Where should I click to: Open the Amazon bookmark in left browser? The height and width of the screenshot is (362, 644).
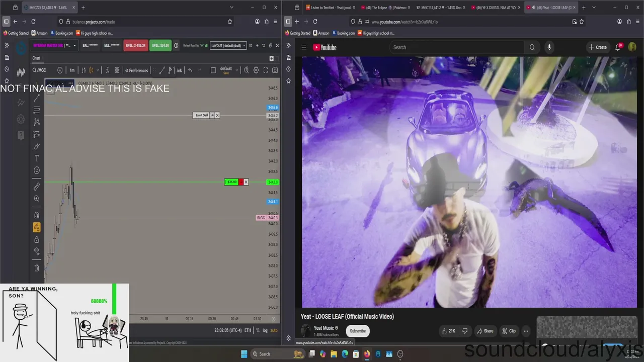point(39,33)
